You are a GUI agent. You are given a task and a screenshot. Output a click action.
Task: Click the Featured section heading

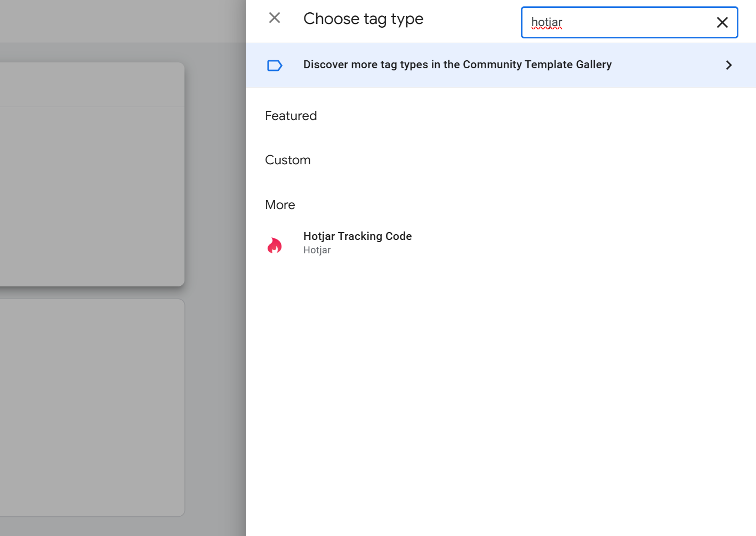291,116
